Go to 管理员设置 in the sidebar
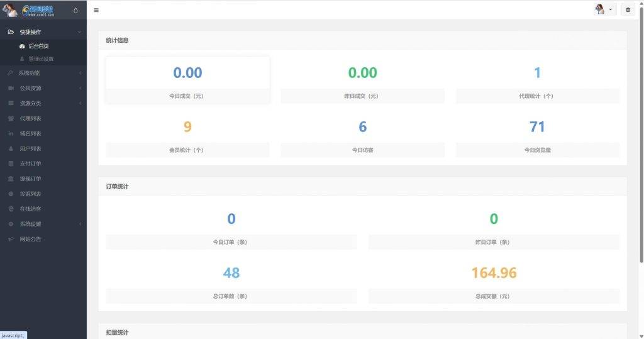 41,58
